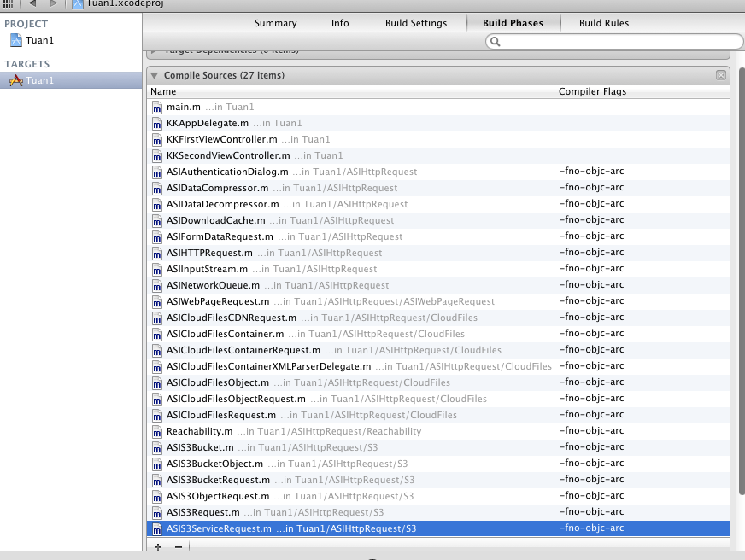745x560 pixels.
Task: Collapse the Compile Sources section
Action: pyautogui.click(x=155, y=75)
